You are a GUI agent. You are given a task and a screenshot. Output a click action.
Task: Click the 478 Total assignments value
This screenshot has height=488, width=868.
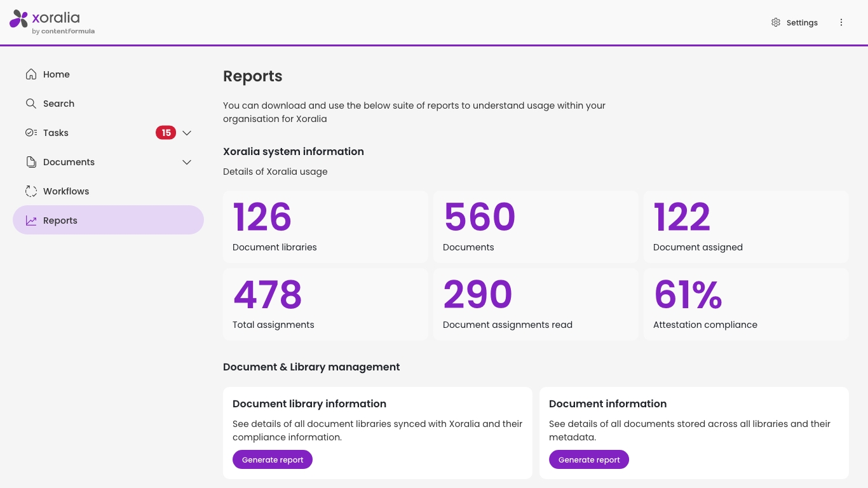(x=268, y=295)
